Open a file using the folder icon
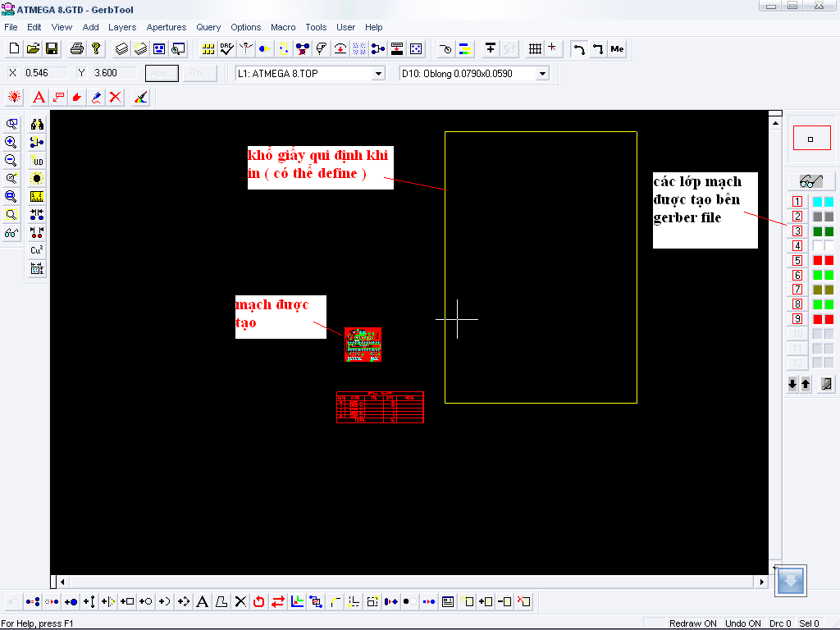The height and width of the screenshot is (630, 840). 33,48
